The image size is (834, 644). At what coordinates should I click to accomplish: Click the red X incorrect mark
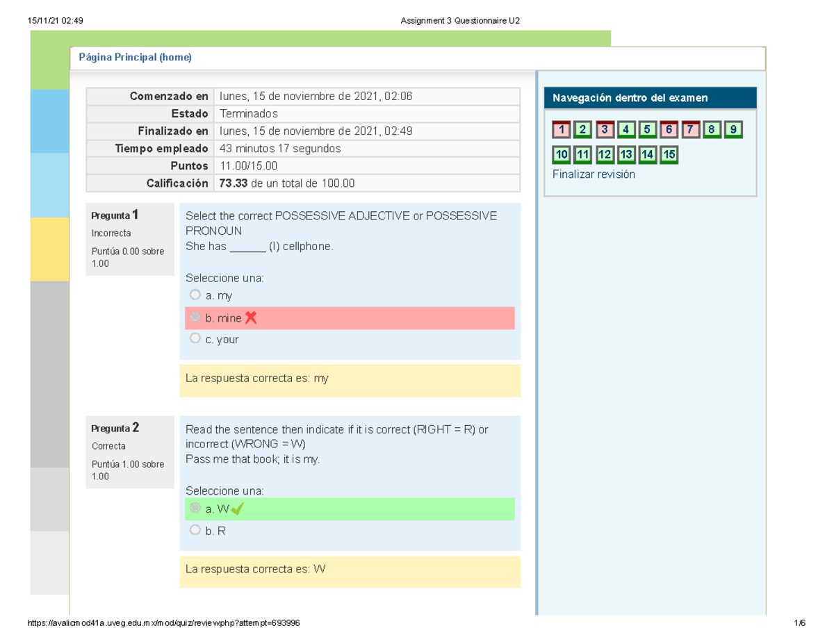251,318
